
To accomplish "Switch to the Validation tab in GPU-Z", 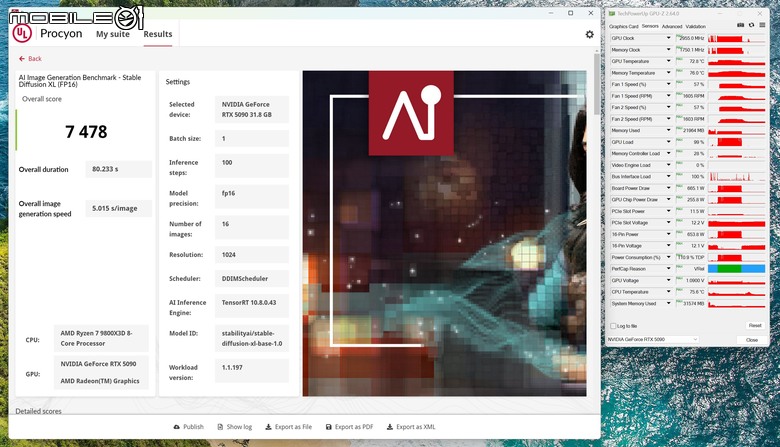I will pyautogui.click(x=695, y=26).
